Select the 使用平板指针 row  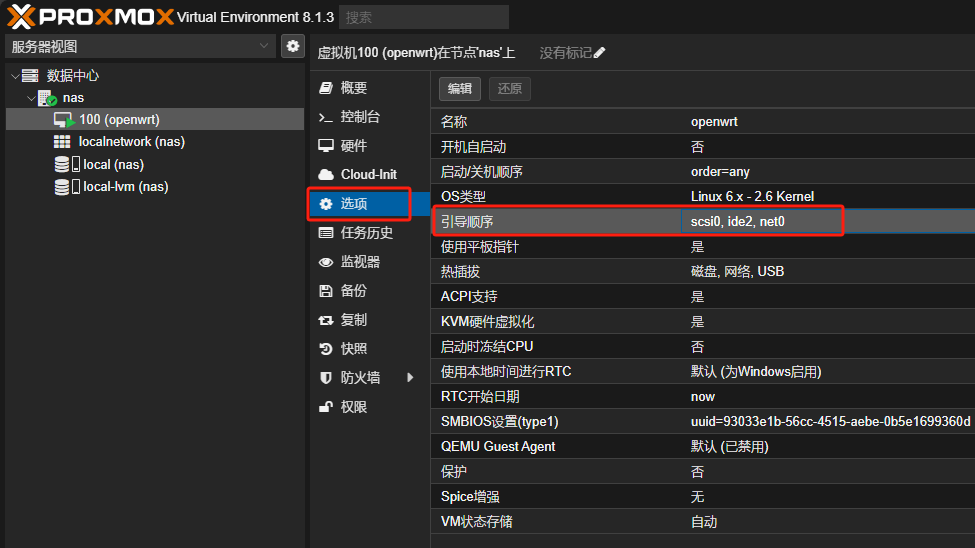tap(703, 247)
